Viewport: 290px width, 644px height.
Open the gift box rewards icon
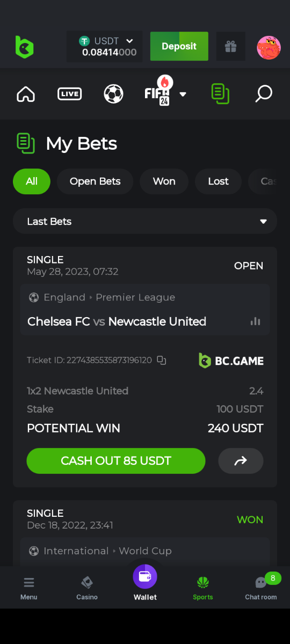coord(231,47)
